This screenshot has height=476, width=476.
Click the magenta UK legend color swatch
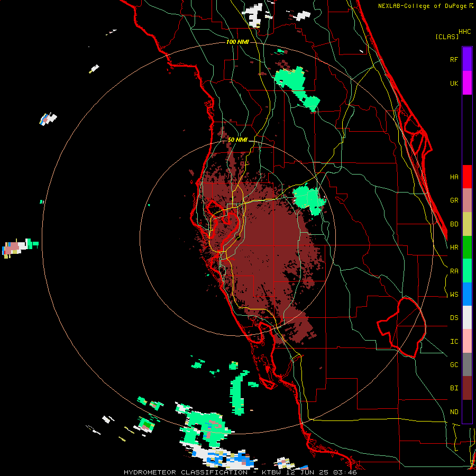coord(467,83)
